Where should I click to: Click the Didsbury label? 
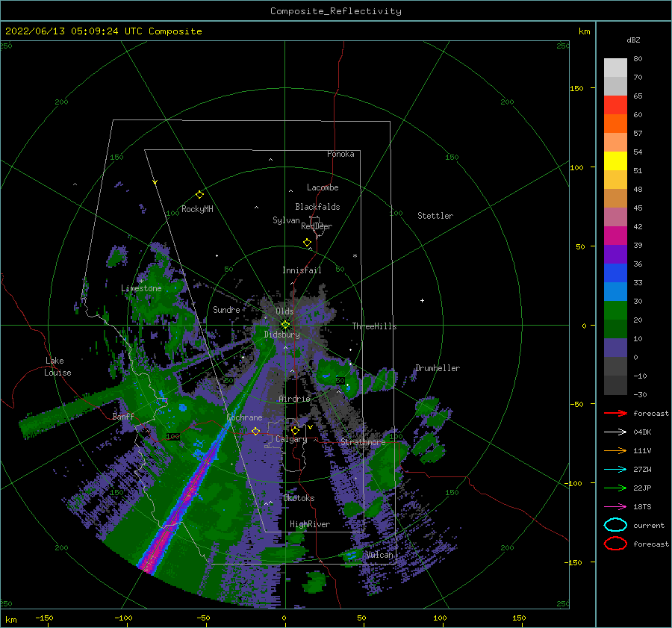[282, 335]
